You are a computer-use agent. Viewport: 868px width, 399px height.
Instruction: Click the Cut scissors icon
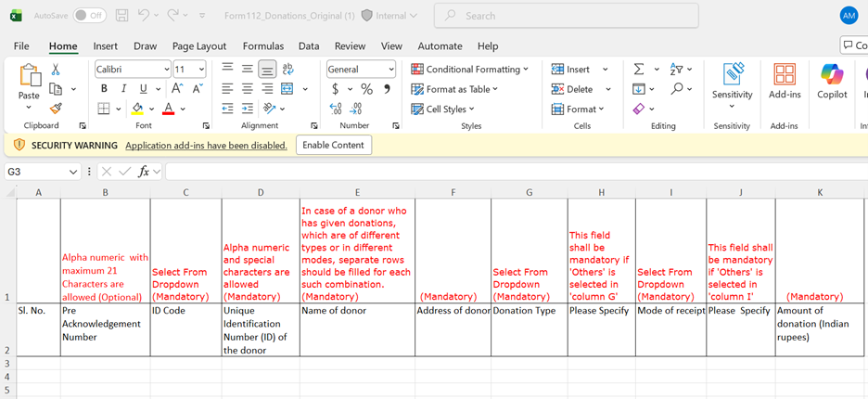click(56, 70)
